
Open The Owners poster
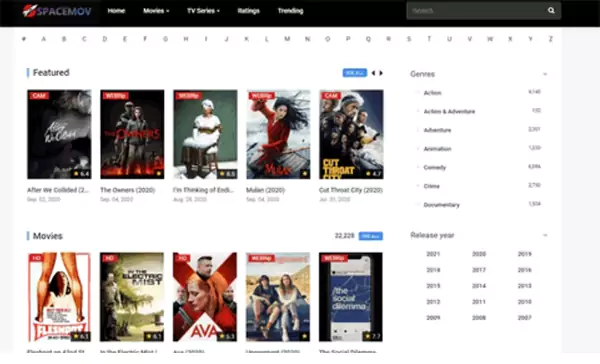(132, 134)
